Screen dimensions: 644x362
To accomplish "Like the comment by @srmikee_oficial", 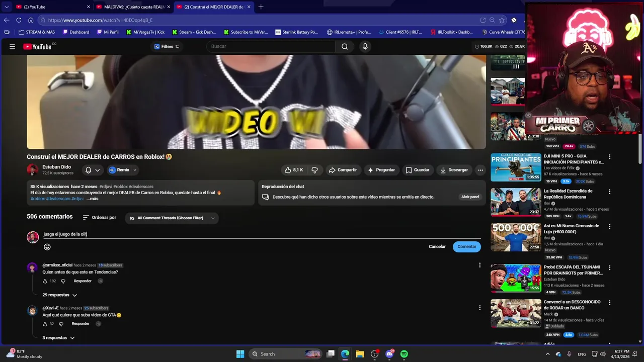I will (45, 281).
